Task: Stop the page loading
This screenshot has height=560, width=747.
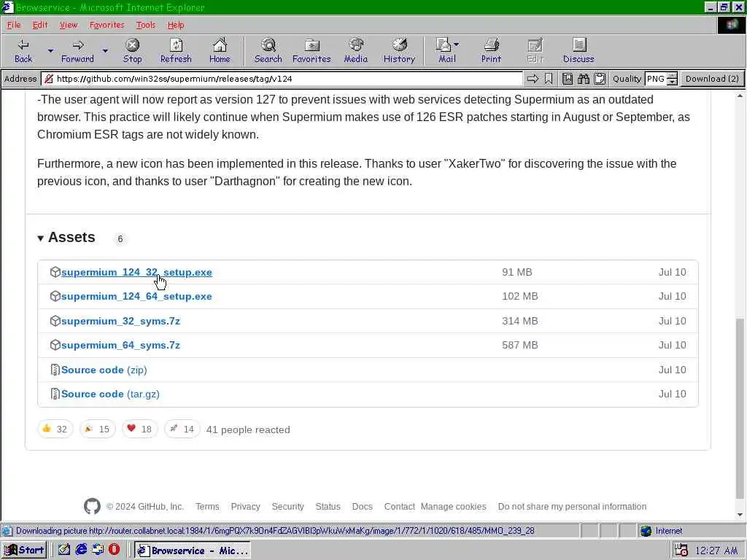Action: pos(133,50)
